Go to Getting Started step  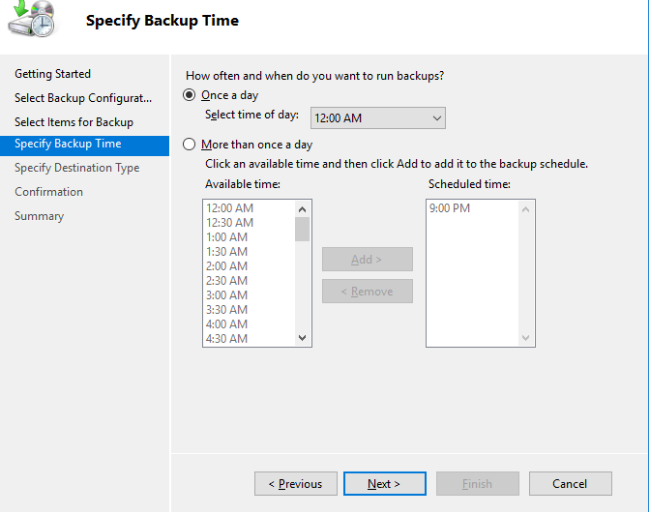(52, 74)
